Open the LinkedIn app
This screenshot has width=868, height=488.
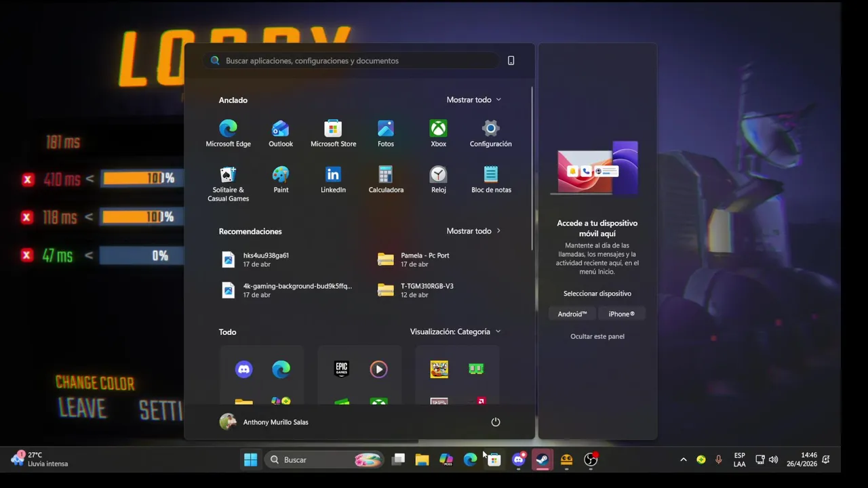click(x=333, y=180)
